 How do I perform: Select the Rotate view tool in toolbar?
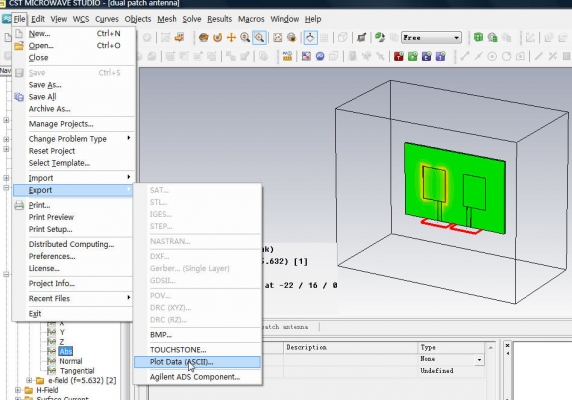click(204, 37)
